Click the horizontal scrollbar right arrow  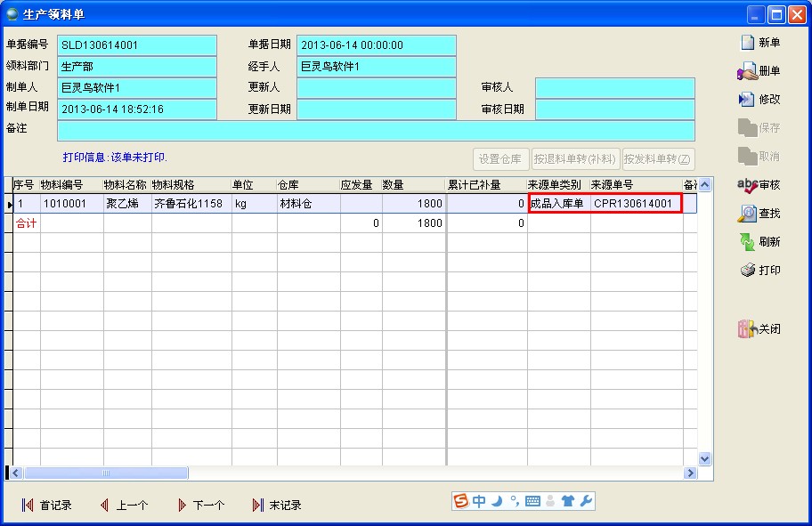click(x=689, y=473)
